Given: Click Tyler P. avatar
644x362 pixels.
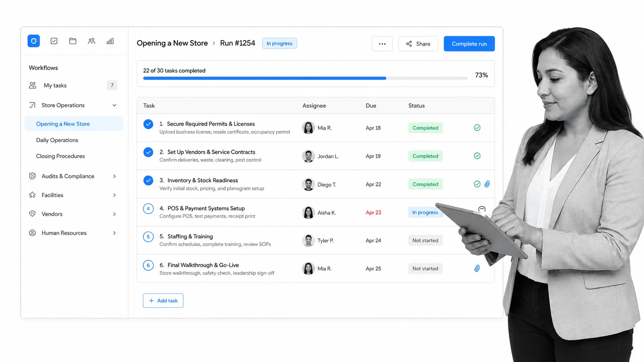Looking at the screenshot, I should pyautogui.click(x=308, y=240).
